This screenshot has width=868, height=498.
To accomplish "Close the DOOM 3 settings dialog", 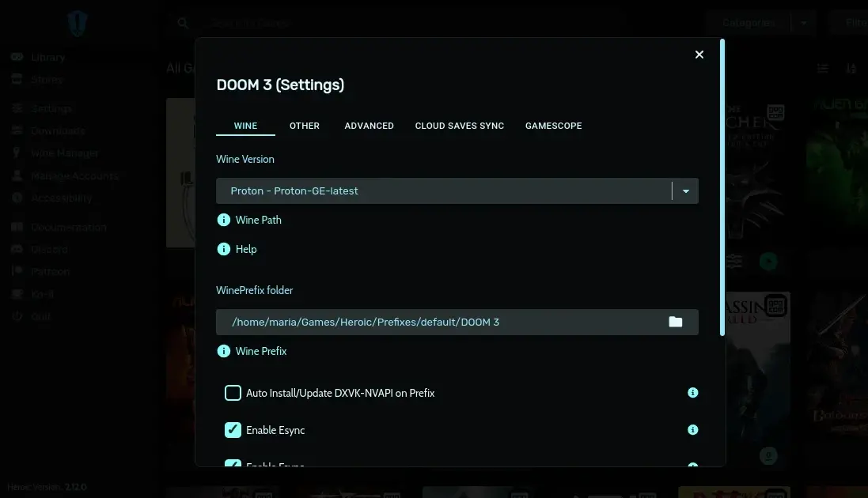I will pyautogui.click(x=699, y=55).
